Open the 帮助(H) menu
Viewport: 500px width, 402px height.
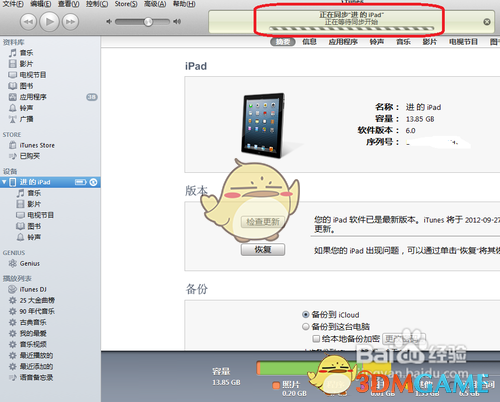click(x=184, y=4)
